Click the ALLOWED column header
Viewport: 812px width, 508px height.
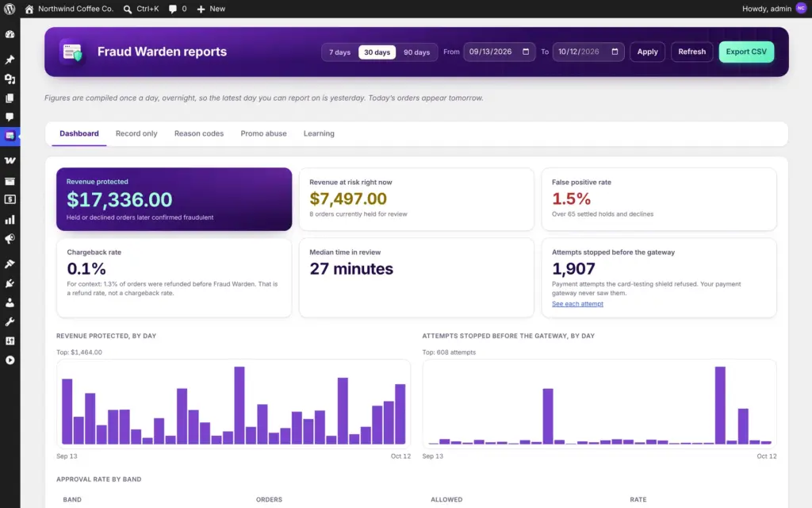click(446, 500)
